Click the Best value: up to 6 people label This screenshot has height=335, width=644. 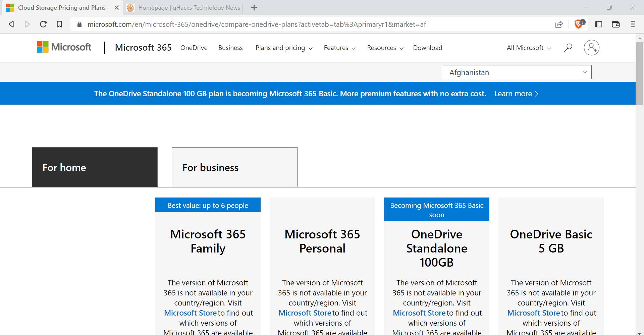coord(208,205)
